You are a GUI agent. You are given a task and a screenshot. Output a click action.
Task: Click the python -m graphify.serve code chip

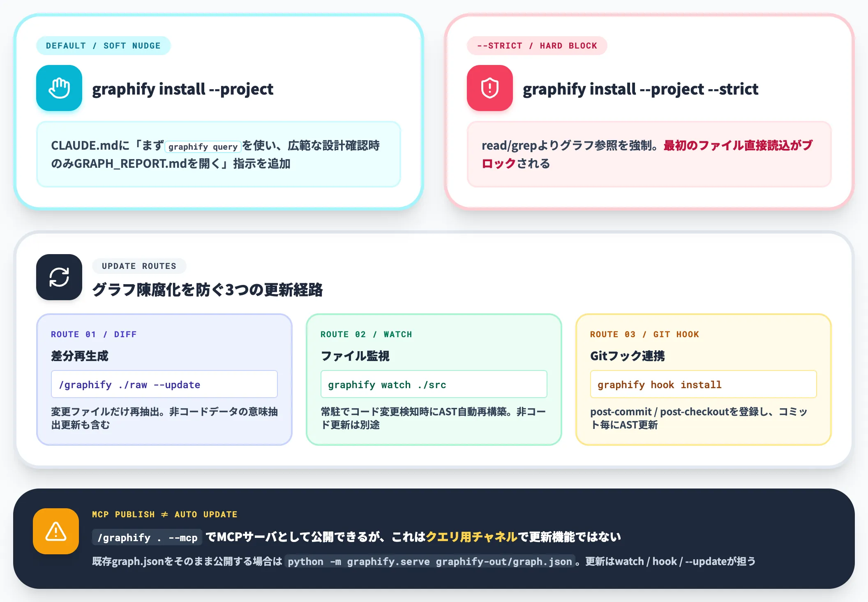[x=429, y=561]
